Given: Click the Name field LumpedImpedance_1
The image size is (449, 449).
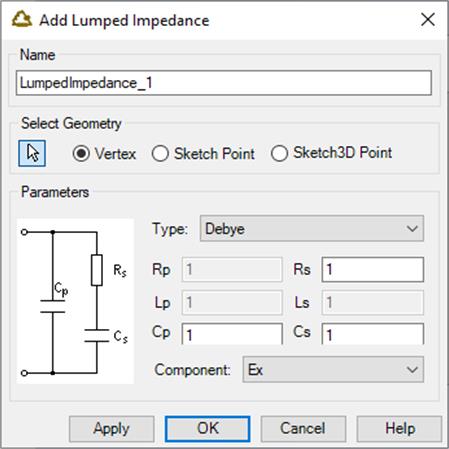Looking at the screenshot, I should coord(224,83).
